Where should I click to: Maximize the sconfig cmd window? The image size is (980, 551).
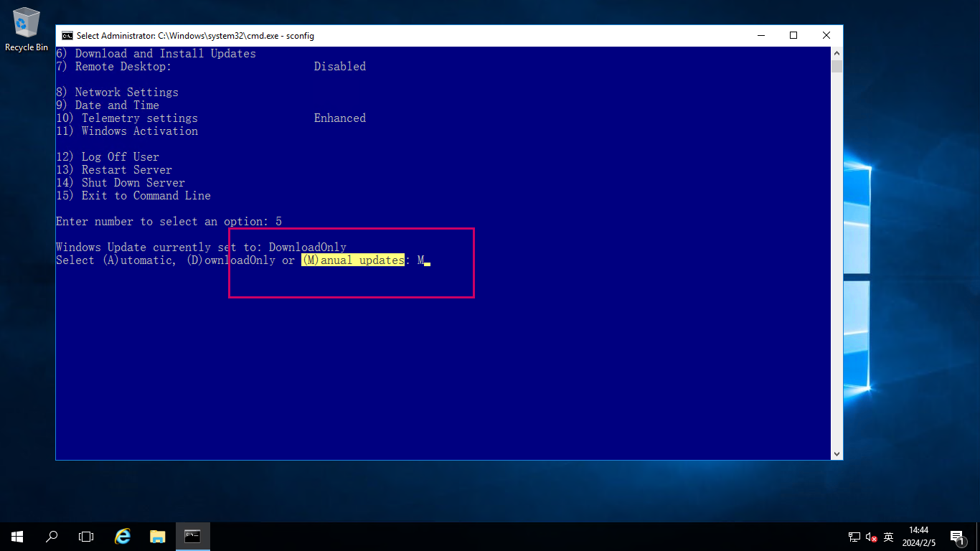[x=793, y=35]
